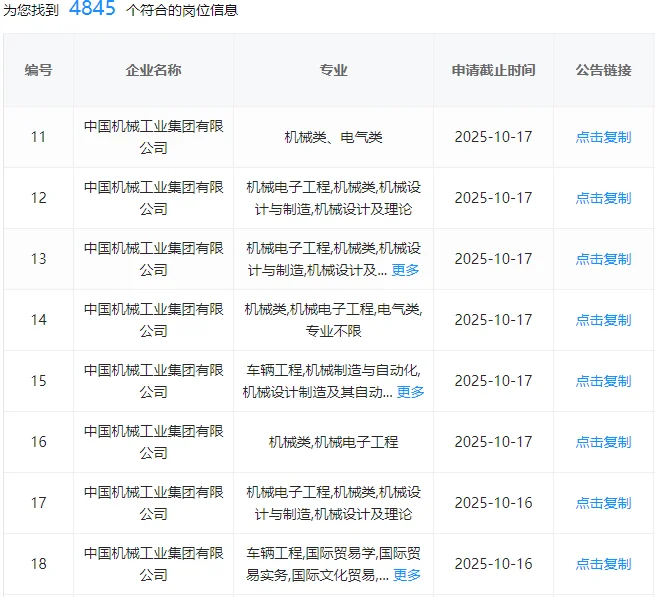
Task: Click major cell containing 专业不限
Action: [x=333, y=320]
